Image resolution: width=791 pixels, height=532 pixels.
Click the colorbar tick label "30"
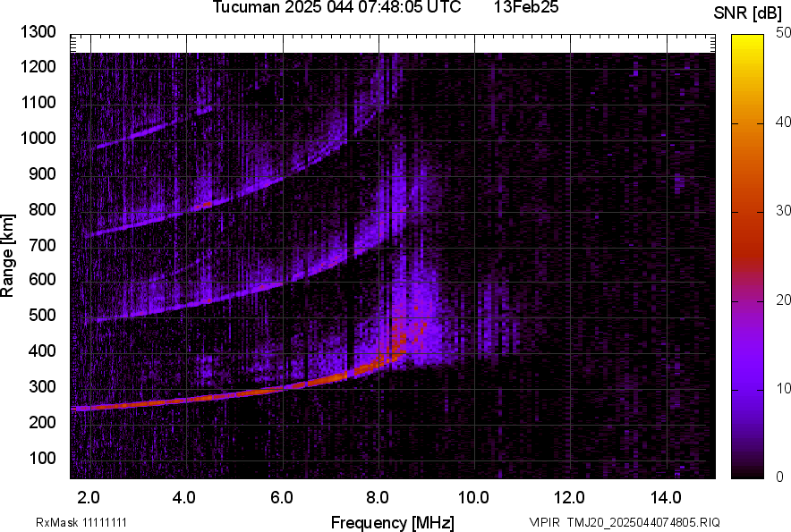783,211
